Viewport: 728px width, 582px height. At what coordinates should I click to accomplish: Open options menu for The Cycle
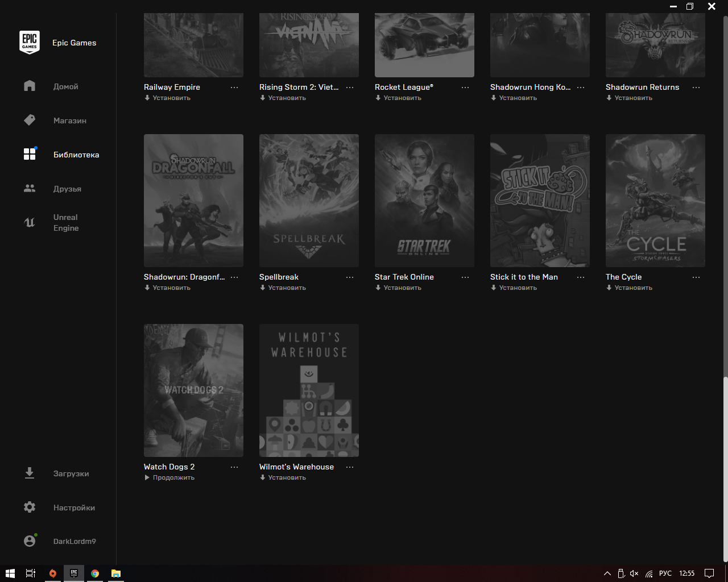click(696, 277)
